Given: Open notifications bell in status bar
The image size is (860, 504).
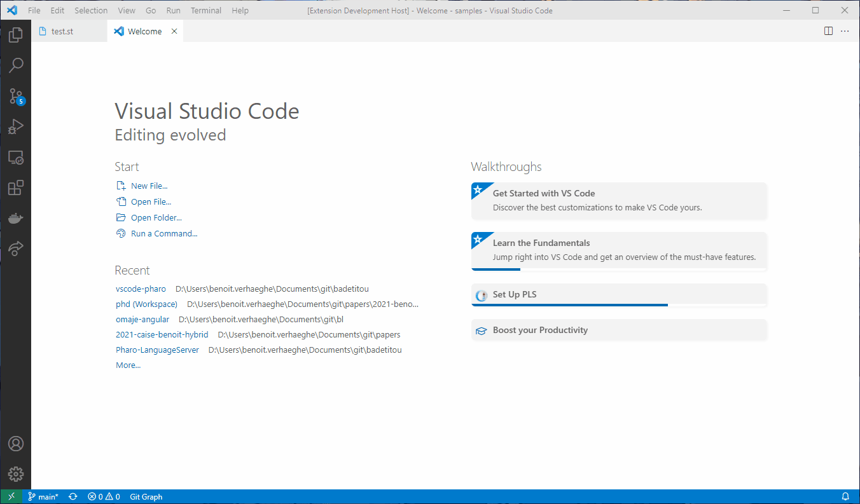Looking at the screenshot, I should coord(845,497).
